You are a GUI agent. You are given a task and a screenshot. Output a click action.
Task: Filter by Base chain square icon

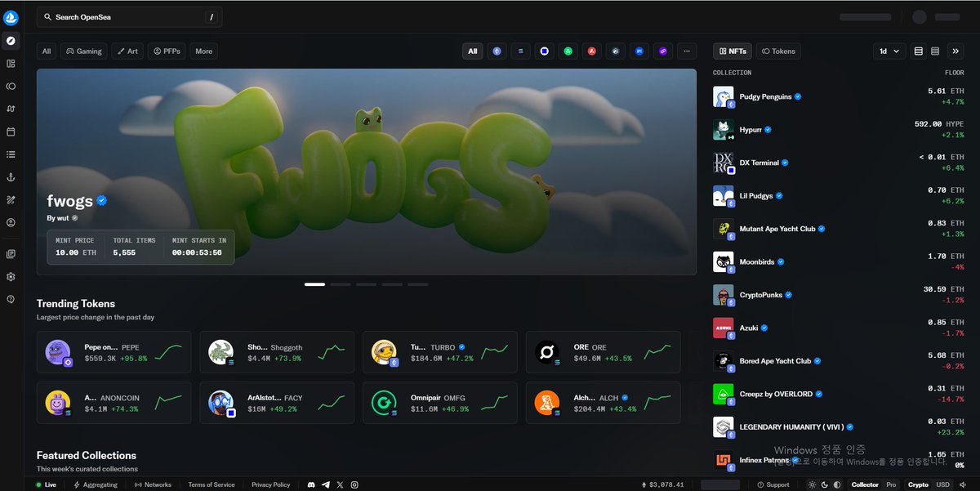click(x=544, y=51)
